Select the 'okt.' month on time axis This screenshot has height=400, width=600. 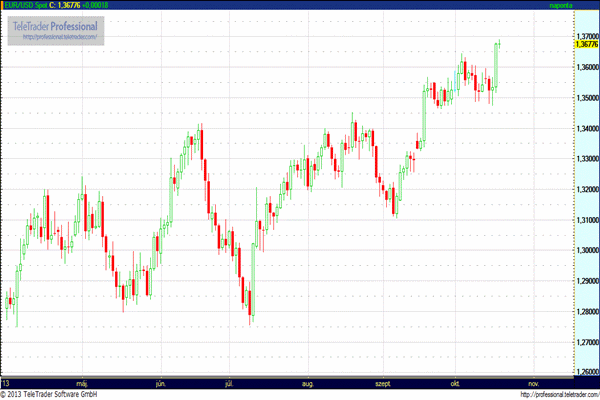[457, 383]
